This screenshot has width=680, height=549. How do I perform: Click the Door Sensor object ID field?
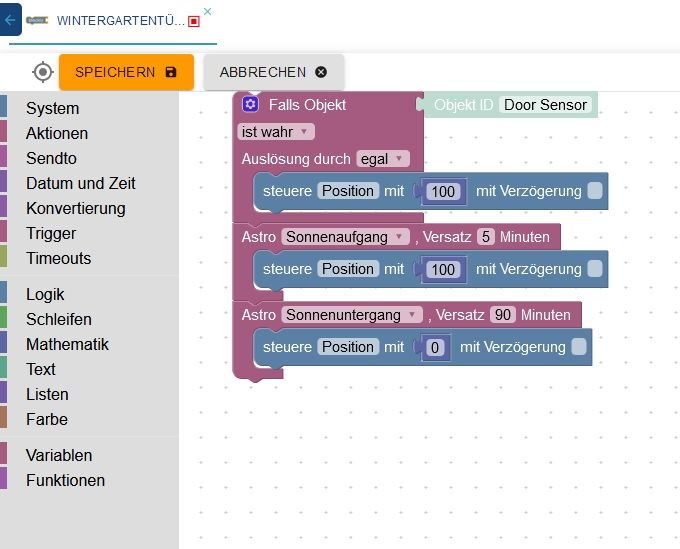click(546, 105)
